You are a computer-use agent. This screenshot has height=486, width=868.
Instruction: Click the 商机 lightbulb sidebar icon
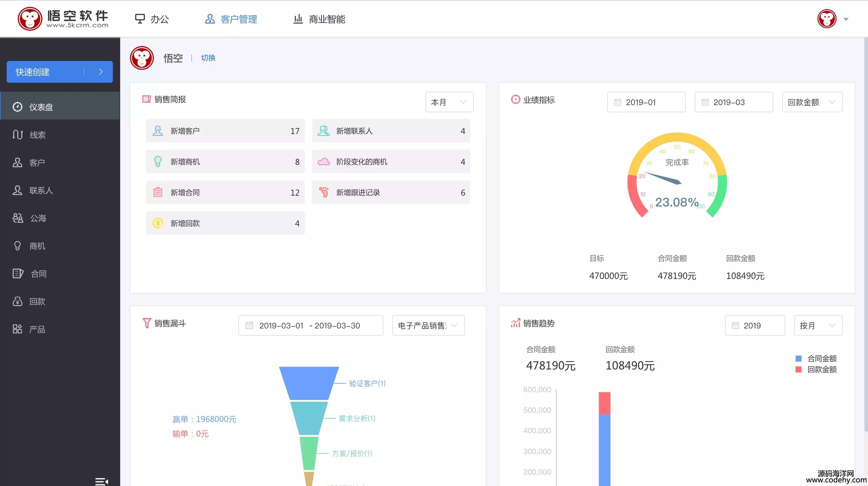pyautogui.click(x=18, y=246)
